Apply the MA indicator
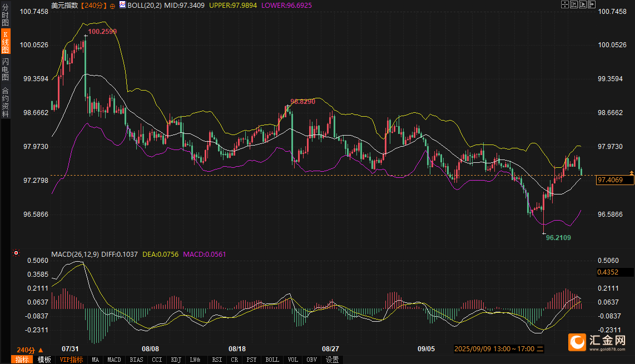635x364 pixels. (x=95, y=360)
